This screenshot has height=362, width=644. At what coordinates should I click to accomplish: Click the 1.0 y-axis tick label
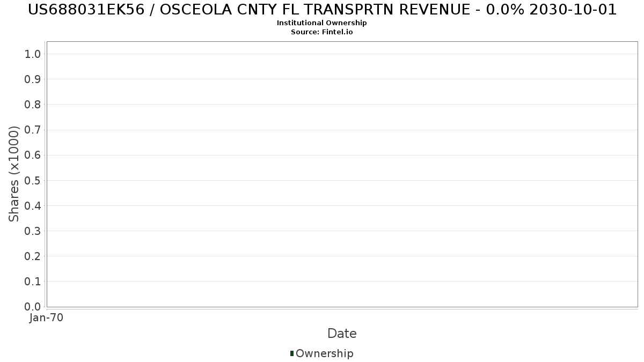pyautogui.click(x=33, y=54)
